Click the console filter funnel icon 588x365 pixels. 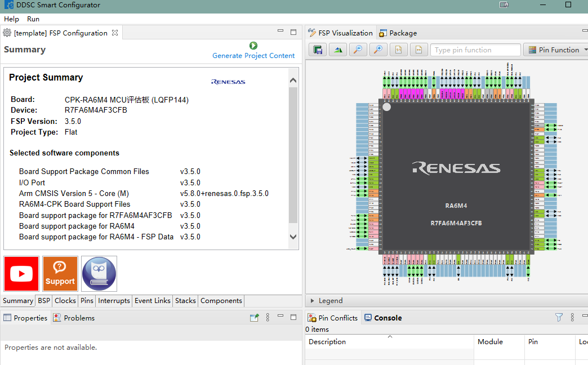(x=559, y=318)
